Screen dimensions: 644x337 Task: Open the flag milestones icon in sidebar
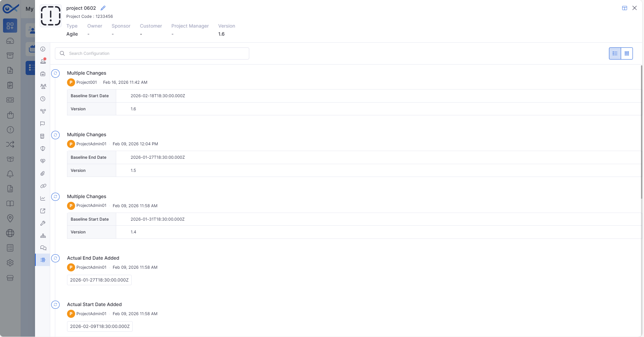point(42,124)
